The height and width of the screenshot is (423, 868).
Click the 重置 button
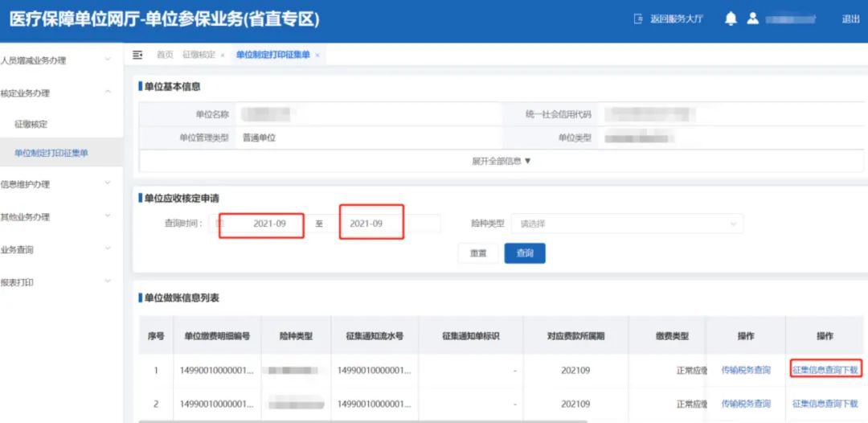478,253
